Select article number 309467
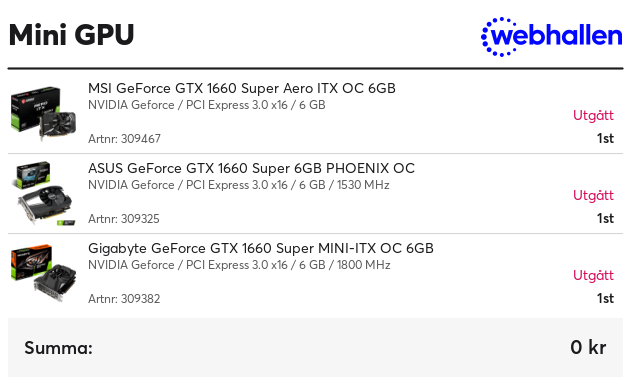The image size is (630, 386). coord(124,139)
